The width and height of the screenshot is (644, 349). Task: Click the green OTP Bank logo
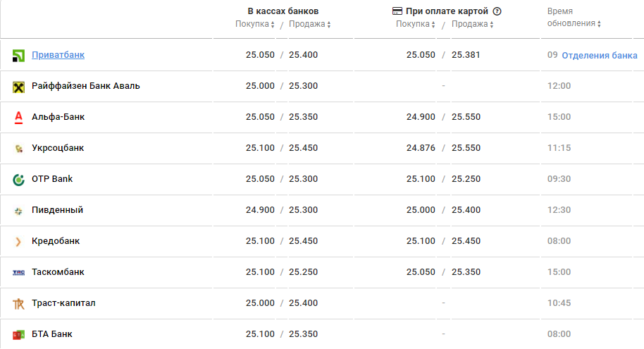coord(19,179)
